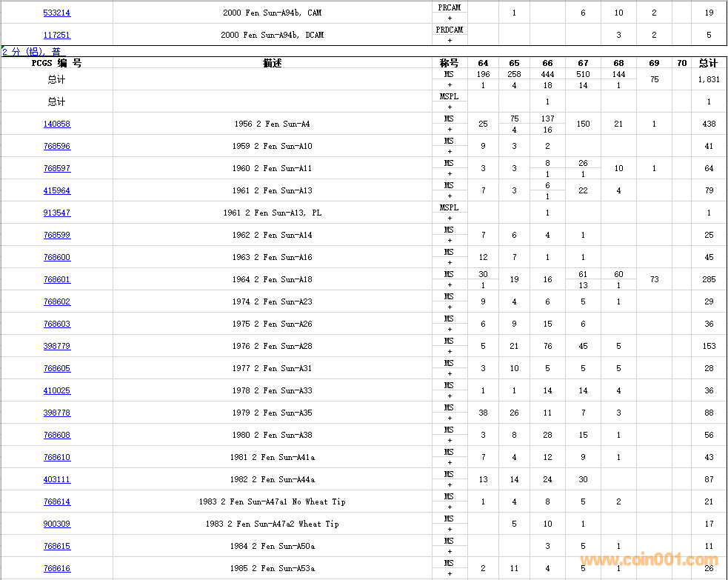Open link 768614 No Wheat Tip
Viewport: 728px width, 580px height.
57,501
